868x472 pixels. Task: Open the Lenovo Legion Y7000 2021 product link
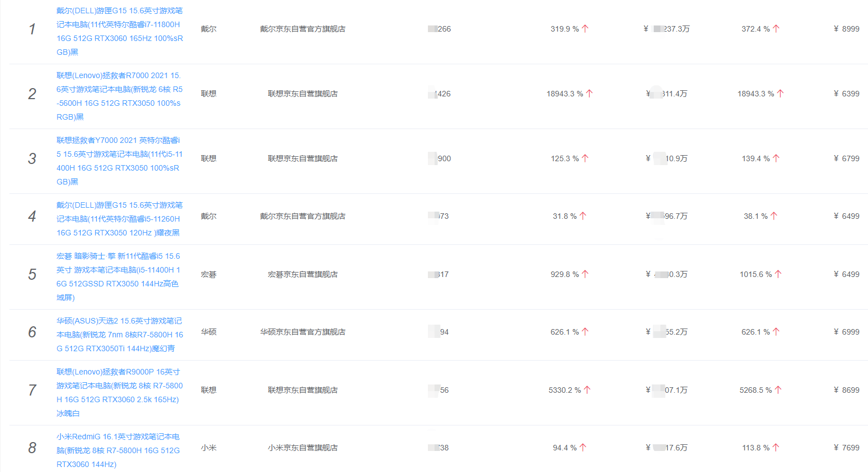120,161
